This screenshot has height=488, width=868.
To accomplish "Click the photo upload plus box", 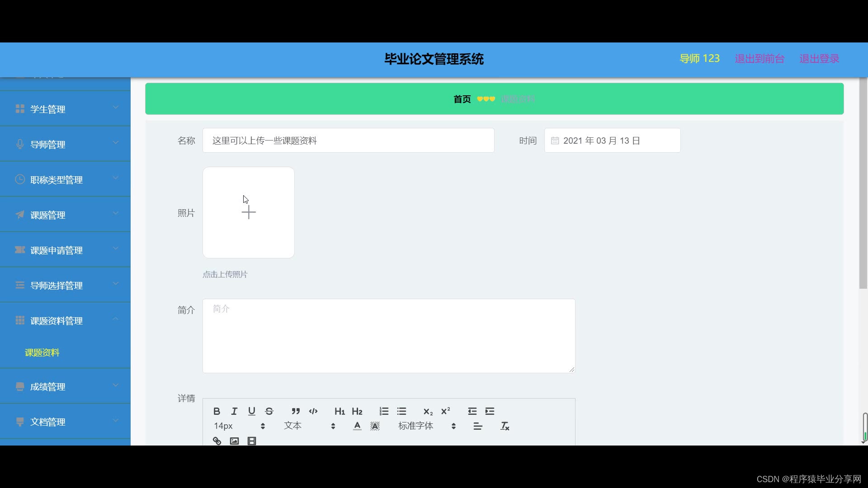I will (249, 212).
